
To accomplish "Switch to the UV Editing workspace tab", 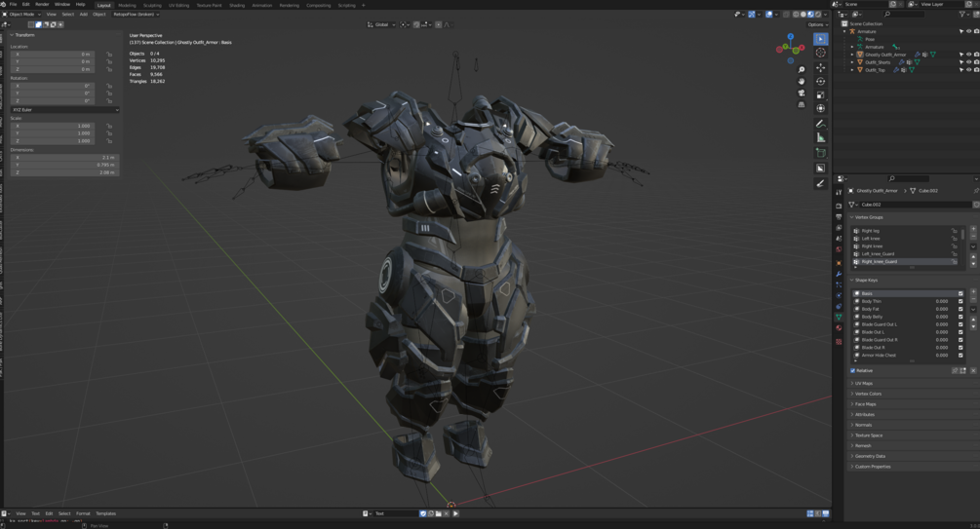I will [x=178, y=5].
